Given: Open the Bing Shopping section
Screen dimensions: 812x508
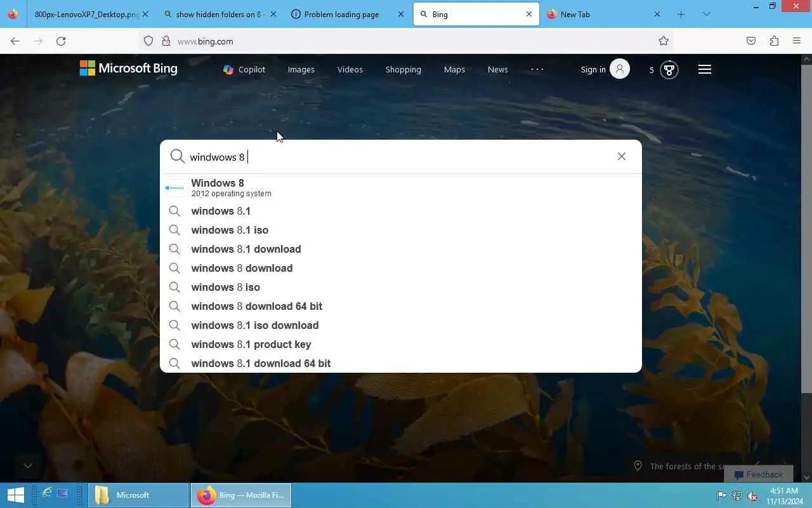Looking at the screenshot, I should (x=403, y=69).
